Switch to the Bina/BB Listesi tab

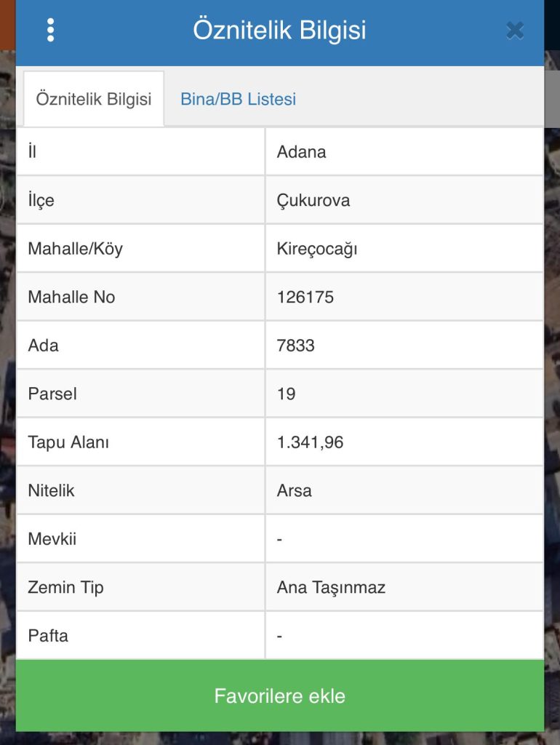(x=238, y=99)
